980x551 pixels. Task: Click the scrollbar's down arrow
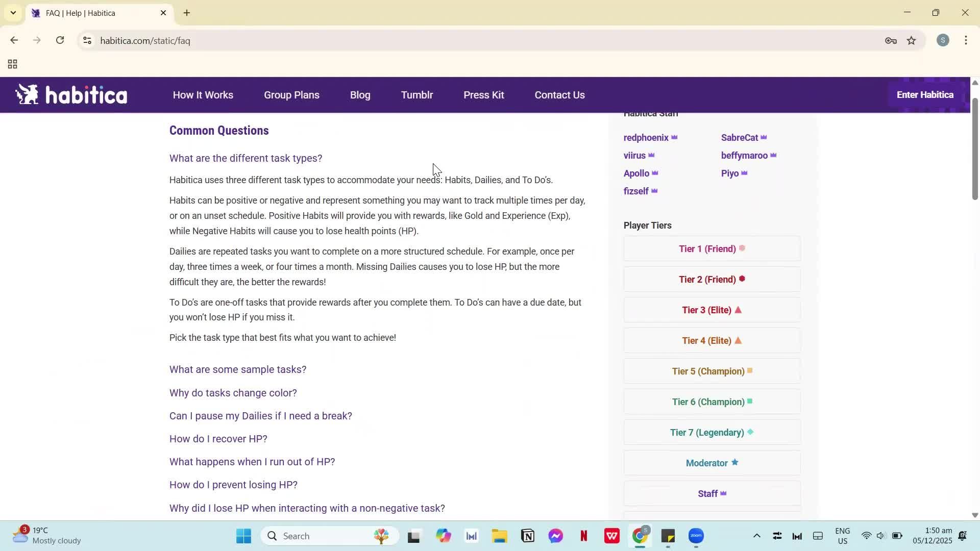(x=974, y=515)
